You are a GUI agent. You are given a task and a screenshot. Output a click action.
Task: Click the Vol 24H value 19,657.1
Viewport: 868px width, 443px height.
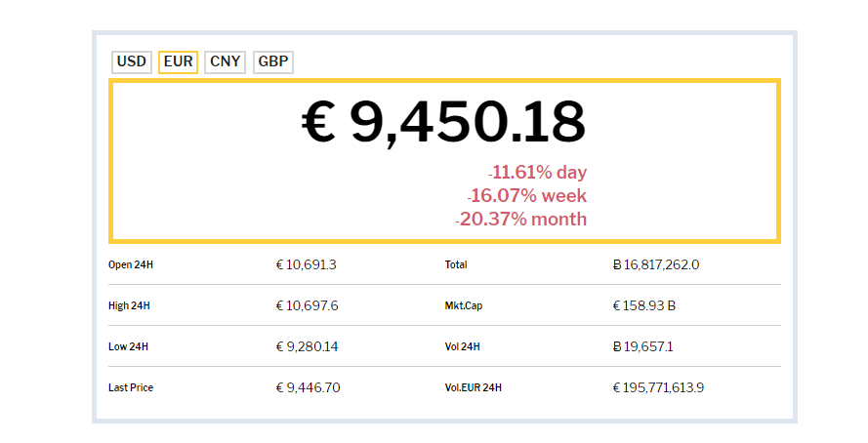click(642, 346)
